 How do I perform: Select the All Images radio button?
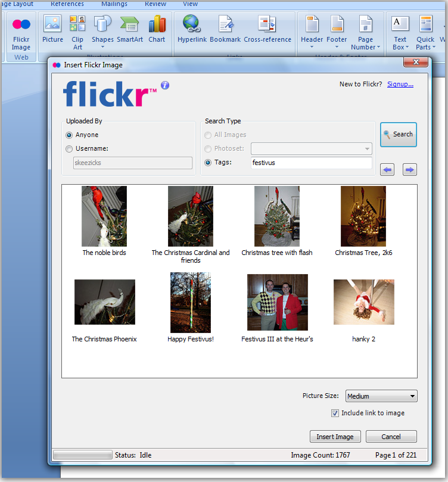(x=208, y=135)
